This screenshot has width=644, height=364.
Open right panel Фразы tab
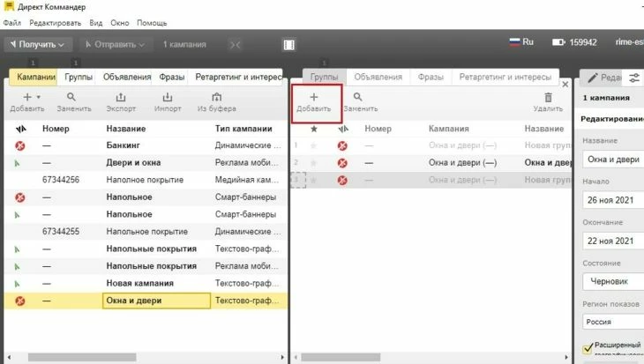[x=431, y=77]
